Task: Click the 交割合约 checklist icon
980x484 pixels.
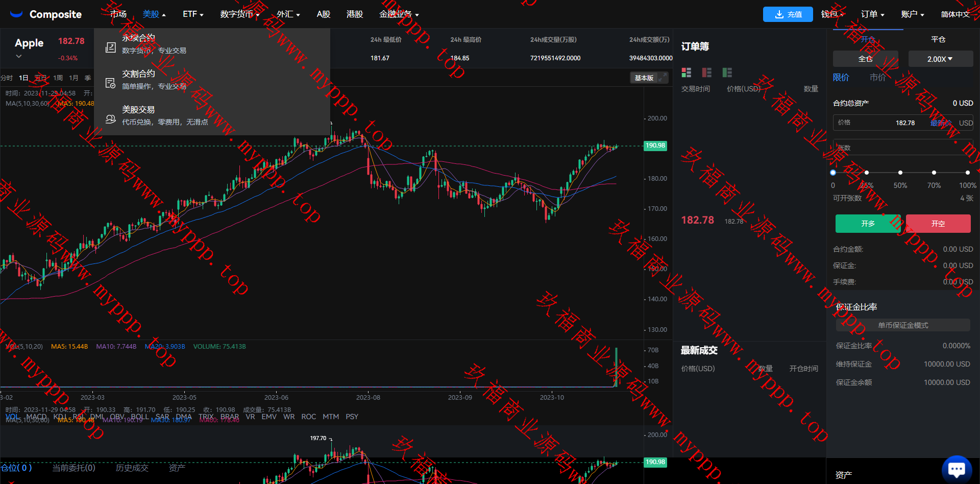Action: pyautogui.click(x=110, y=83)
